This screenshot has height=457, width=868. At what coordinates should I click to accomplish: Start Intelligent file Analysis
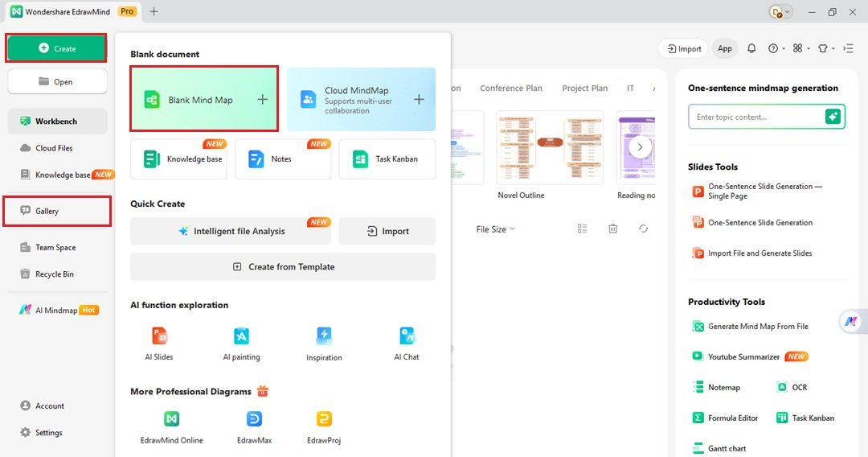tap(231, 231)
